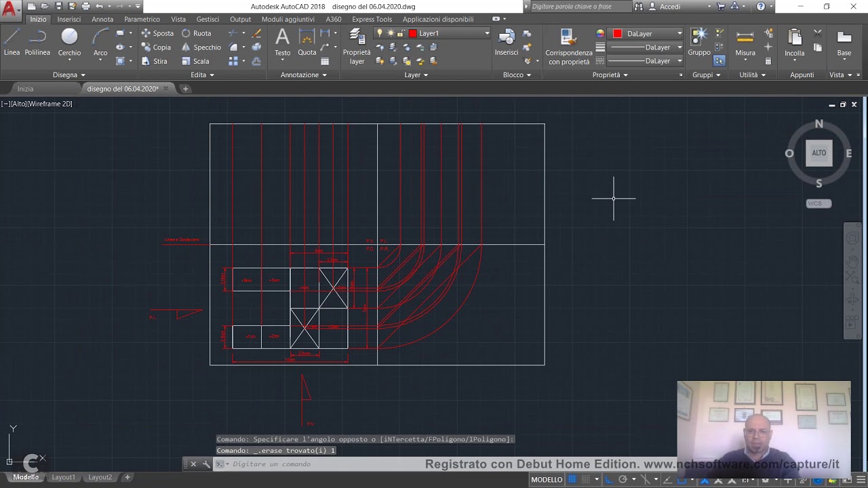Expand the Utilità panel
Viewport: 868px width, 488px height.
click(752, 75)
